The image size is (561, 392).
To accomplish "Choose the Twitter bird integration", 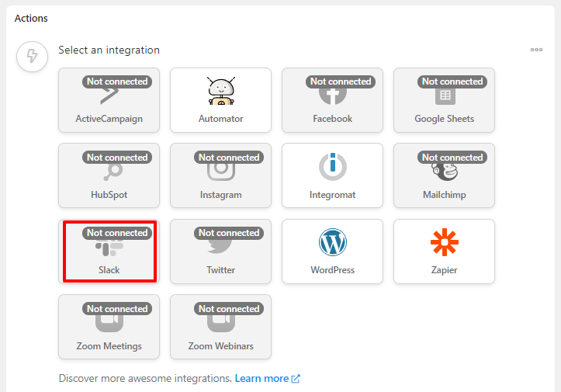I will click(220, 252).
